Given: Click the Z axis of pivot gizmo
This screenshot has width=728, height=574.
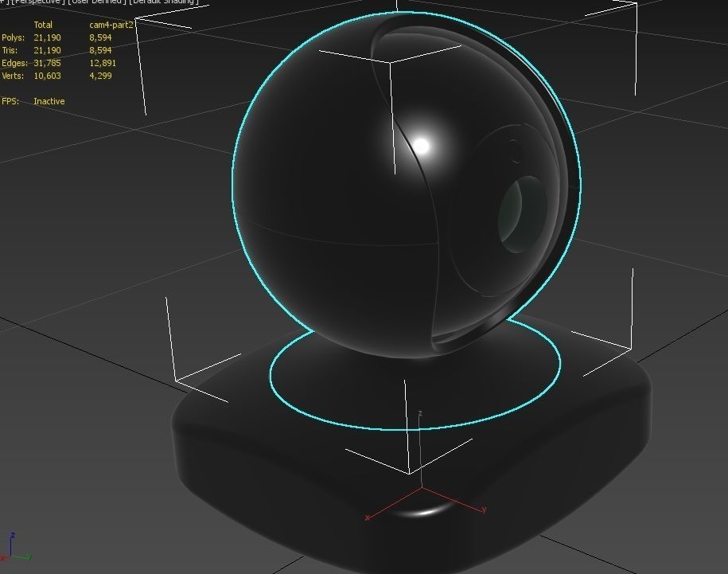Looking at the screenshot, I should [420, 451].
